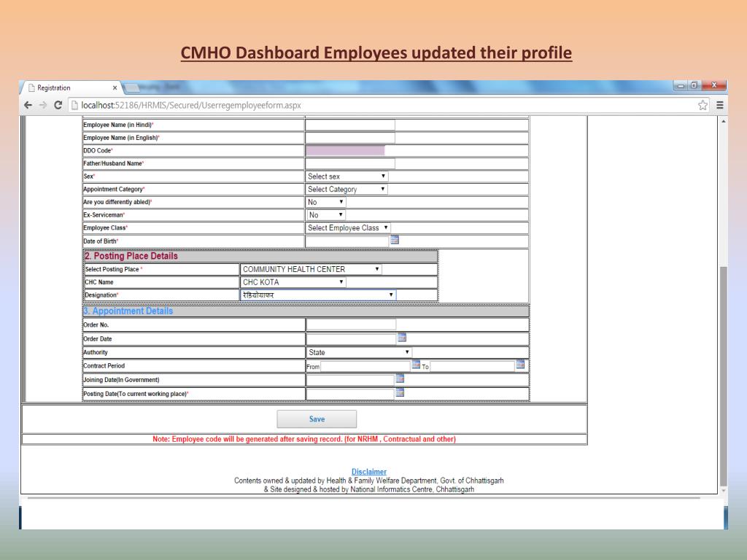Image resolution: width=747 pixels, height=560 pixels.
Task: Bookmark page with the star icon
Action: [x=703, y=105]
